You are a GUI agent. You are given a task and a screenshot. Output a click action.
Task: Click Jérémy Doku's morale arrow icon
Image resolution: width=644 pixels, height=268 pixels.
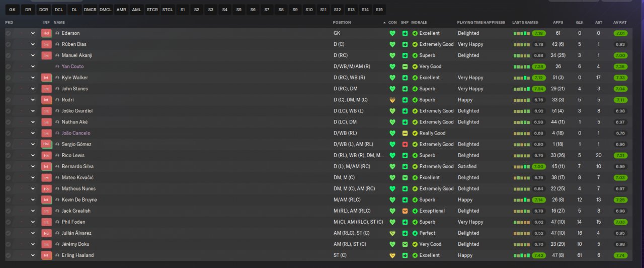tap(415, 244)
